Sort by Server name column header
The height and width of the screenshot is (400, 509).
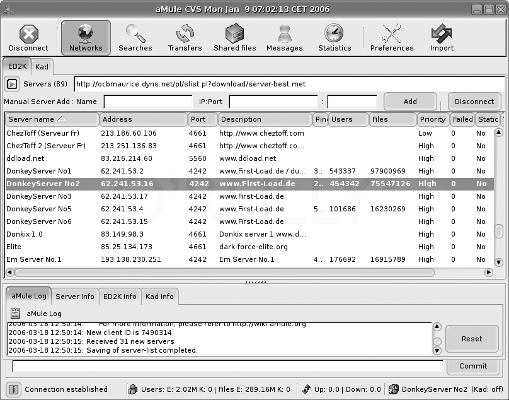click(x=52, y=119)
